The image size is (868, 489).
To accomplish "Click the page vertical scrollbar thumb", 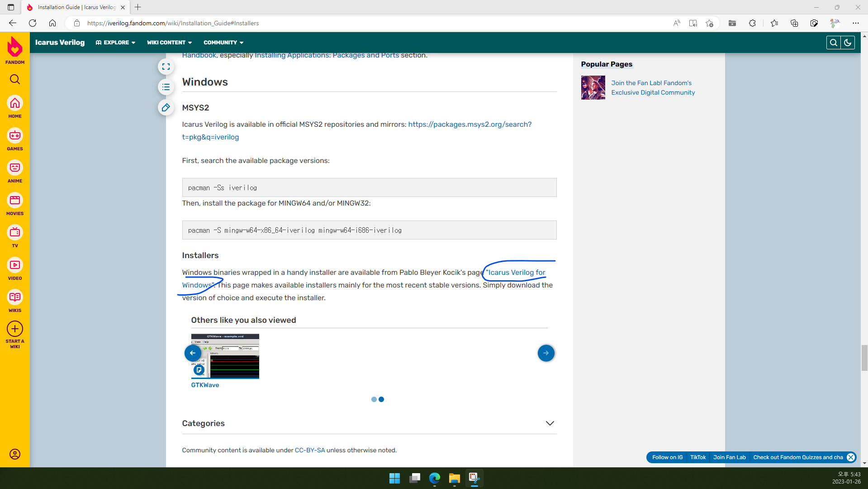I will coord(864,358).
